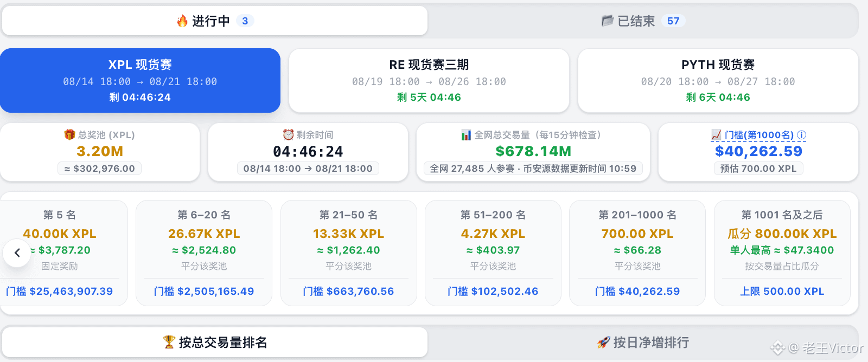Select the RE 现货赛三期 competition card
Image resolution: width=868 pixels, height=362 pixels.
429,80
